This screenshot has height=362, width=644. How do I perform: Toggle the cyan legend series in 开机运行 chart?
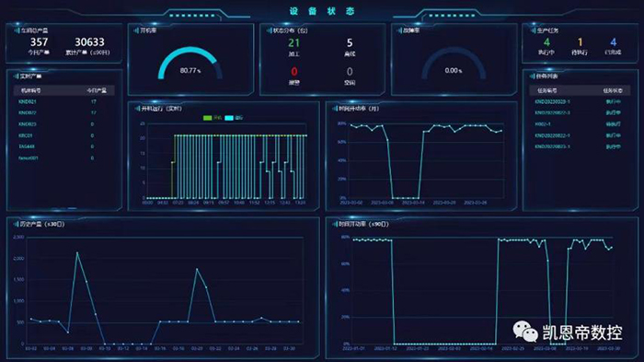[229, 118]
